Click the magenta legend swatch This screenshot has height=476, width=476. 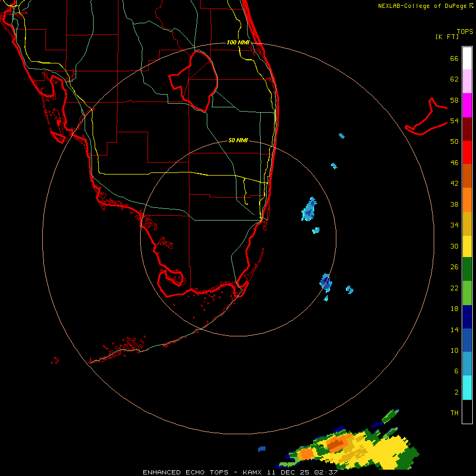point(467,105)
